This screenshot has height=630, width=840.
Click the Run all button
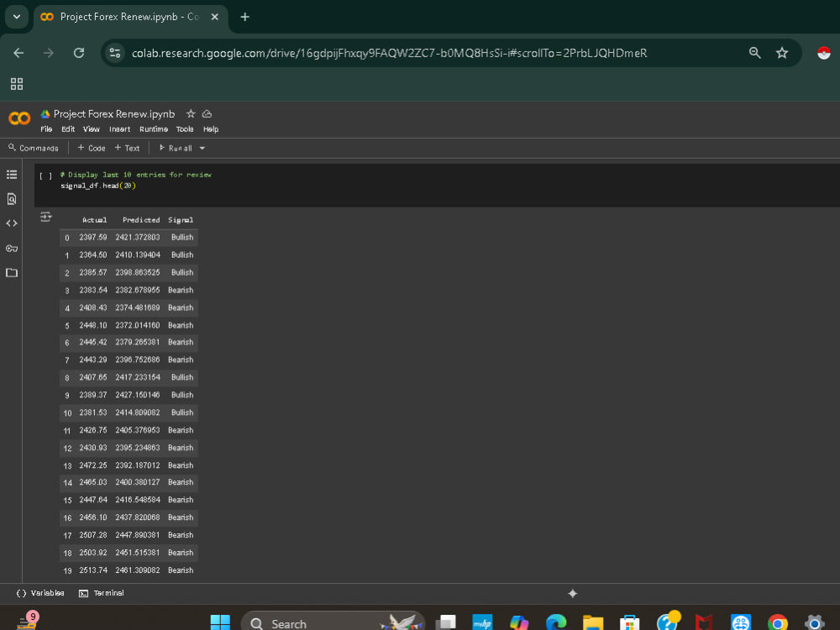[176, 148]
